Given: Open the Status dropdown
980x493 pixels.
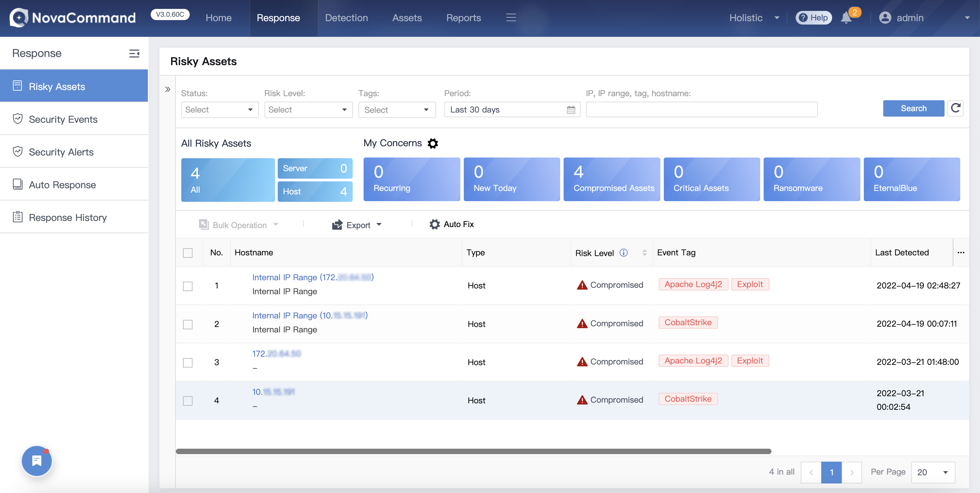Looking at the screenshot, I should click(219, 110).
